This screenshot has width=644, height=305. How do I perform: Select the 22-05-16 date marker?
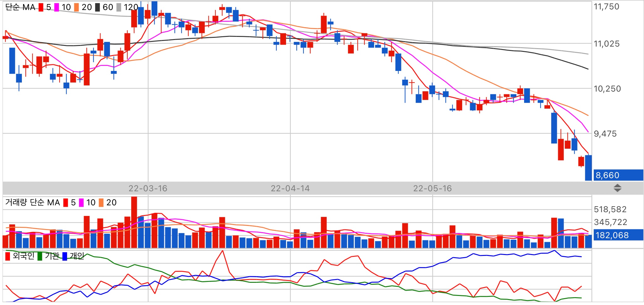coord(433,188)
